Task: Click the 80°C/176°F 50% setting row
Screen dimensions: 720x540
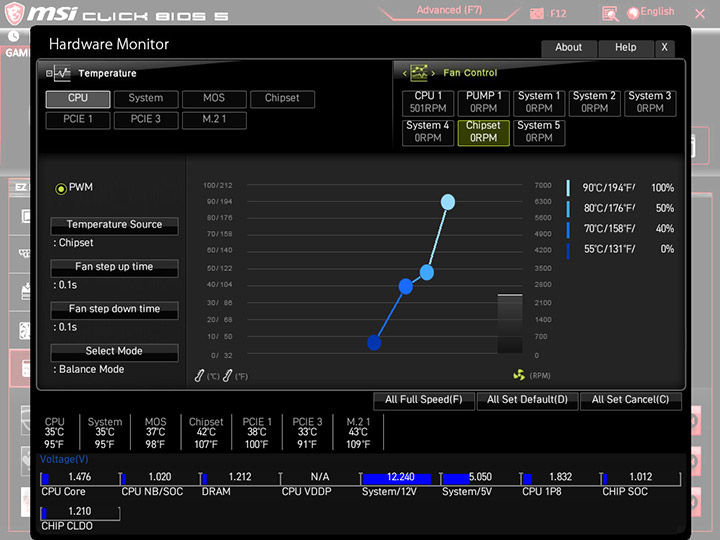Action: coord(620,208)
